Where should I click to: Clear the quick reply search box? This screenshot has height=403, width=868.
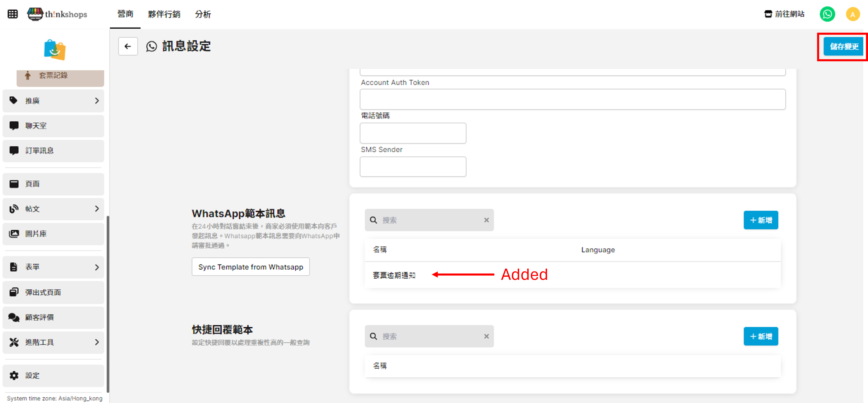click(486, 336)
